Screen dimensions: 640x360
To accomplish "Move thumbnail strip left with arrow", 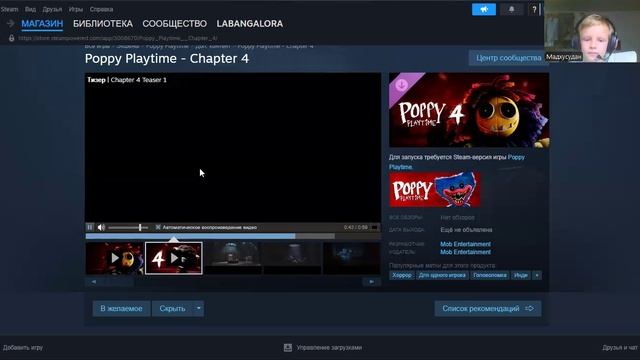I will click(x=94, y=282).
